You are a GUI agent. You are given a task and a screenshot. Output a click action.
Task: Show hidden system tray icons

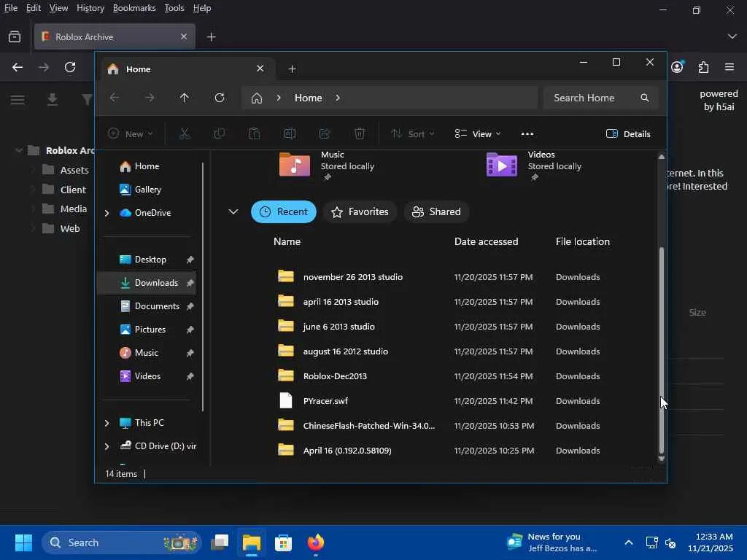[628, 542]
